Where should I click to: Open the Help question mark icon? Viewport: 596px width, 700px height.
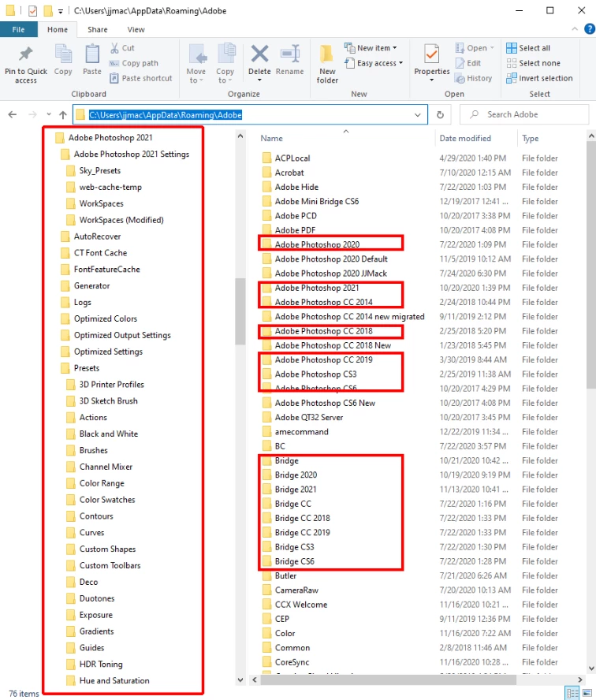[590, 29]
